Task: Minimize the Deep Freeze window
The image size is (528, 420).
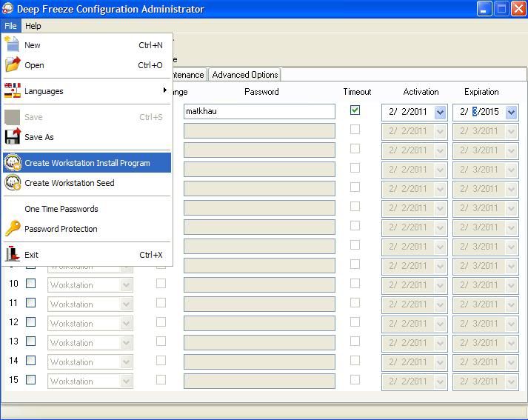Action: click(484, 9)
